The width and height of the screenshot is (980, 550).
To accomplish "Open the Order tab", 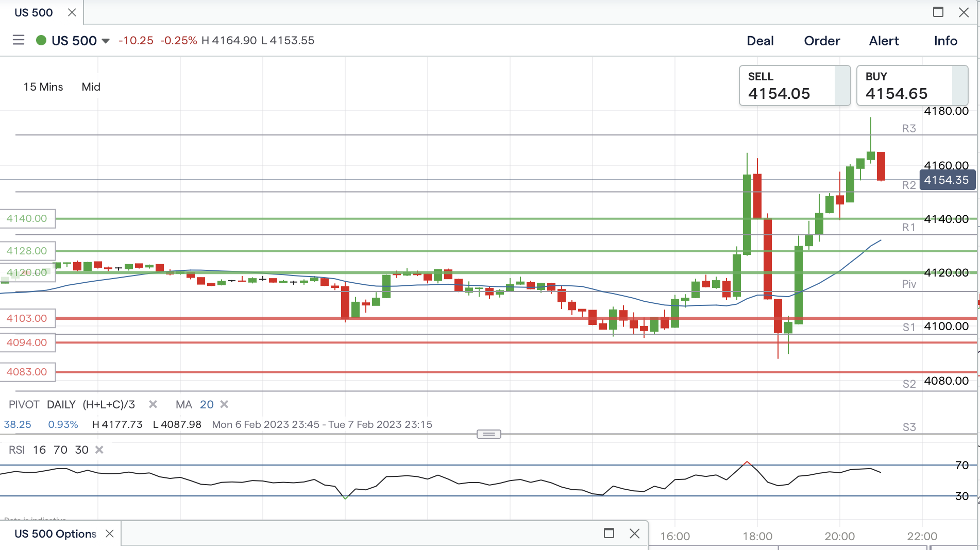I will click(x=822, y=41).
